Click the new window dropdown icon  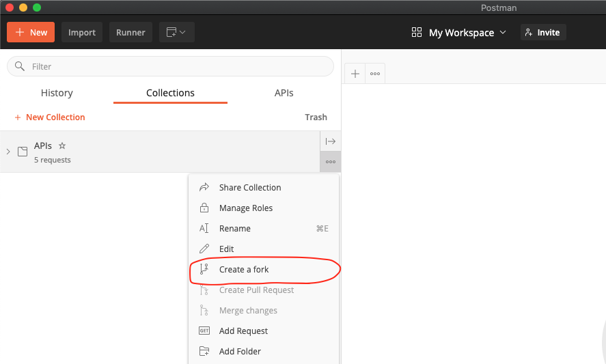coord(177,32)
